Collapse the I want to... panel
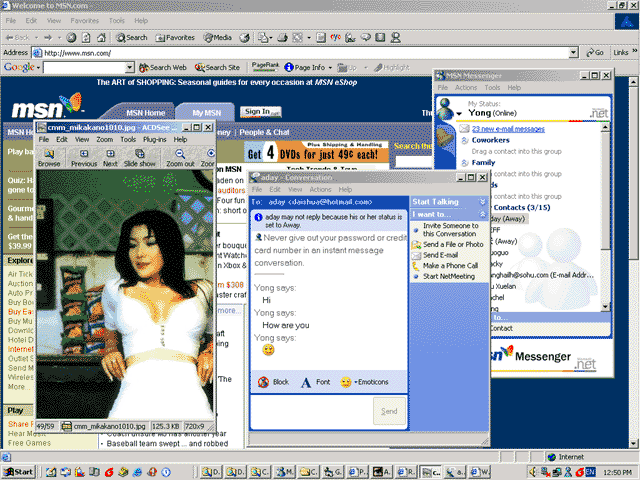The width and height of the screenshot is (640, 480). (482, 214)
